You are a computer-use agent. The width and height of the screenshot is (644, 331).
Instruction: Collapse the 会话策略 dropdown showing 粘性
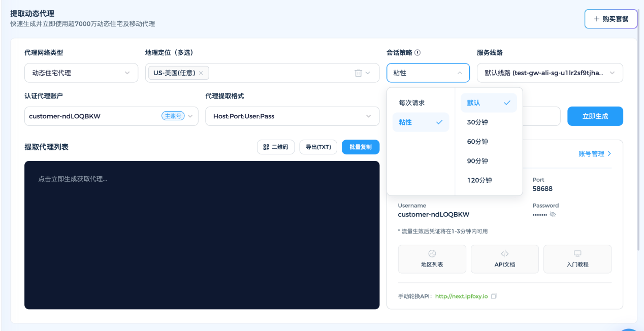pos(428,73)
